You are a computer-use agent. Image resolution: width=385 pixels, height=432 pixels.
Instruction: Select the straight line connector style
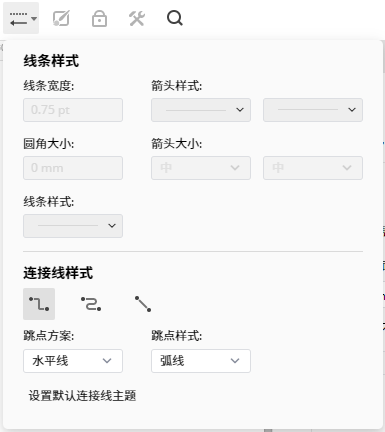point(143,304)
